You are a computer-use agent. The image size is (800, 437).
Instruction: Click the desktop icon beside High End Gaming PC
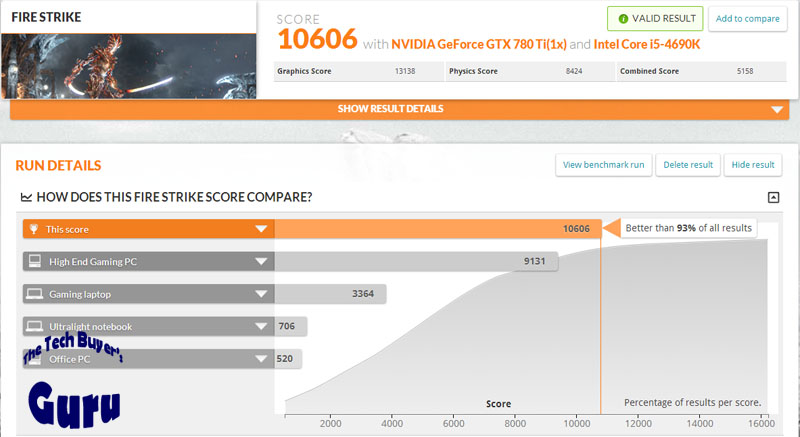point(35,261)
